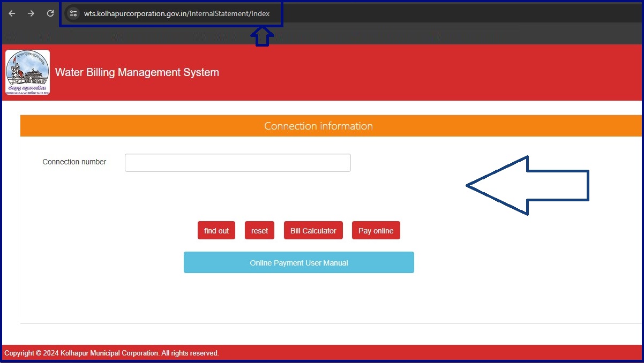Click the copyright footer text
This screenshot has width=644, height=363.
(x=111, y=353)
